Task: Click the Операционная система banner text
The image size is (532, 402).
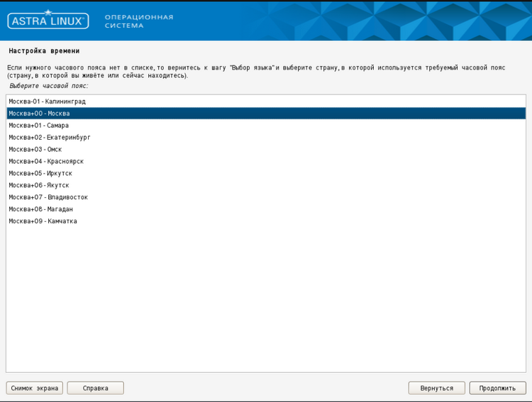Action: coord(138,21)
